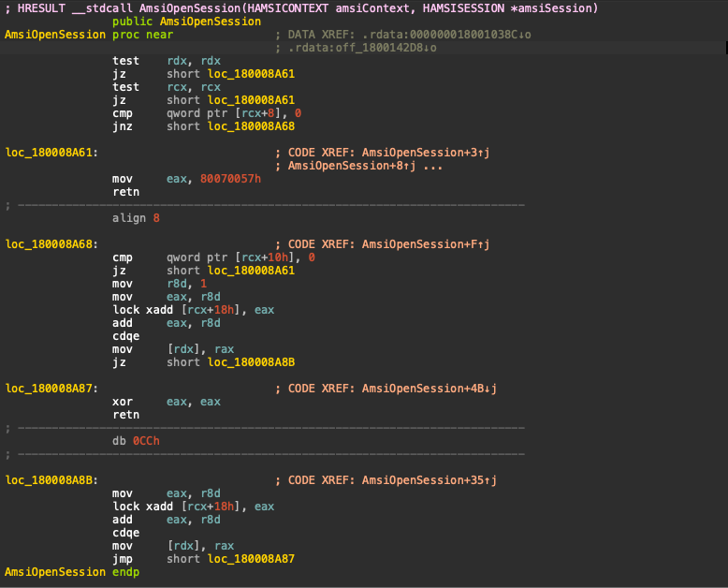Image resolution: width=728 pixels, height=588 pixels.
Task: Click the 'AmsiOpenSession endp' line
Action: pyautogui.click(x=72, y=572)
